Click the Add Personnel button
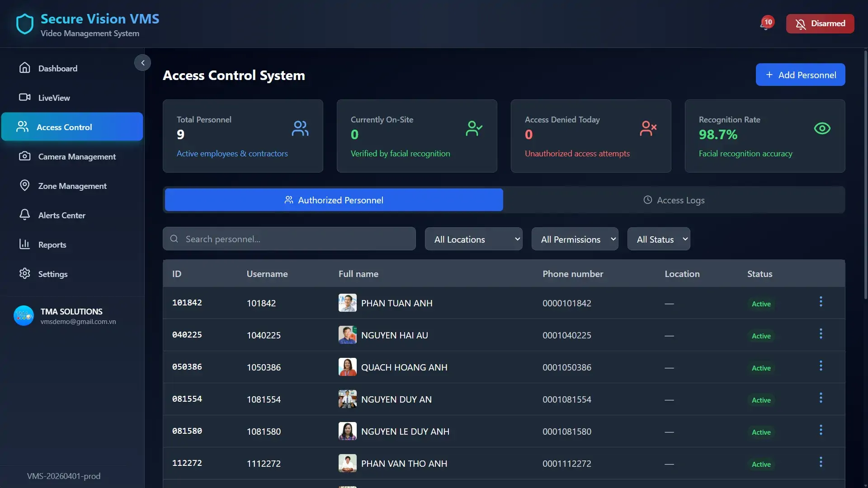 [x=800, y=75]
